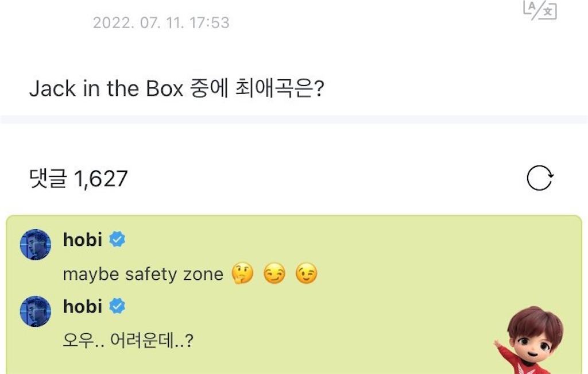588x374 pixels.
Task: Tap the smirking emoji in the safety zone reply
Action: point(276,274)
